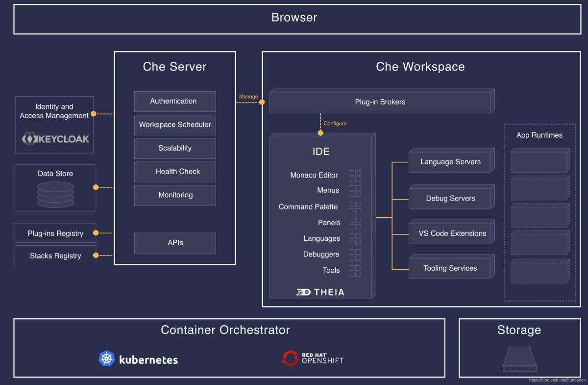Screen dimensions: 588x385
Task: Click the grid icon beside Monaco Editor
Action: 354,176
